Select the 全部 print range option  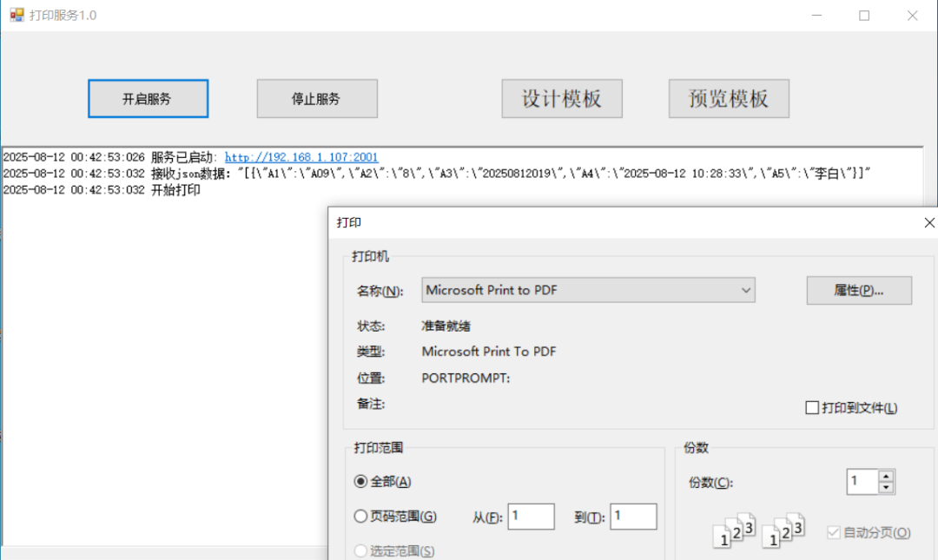[x=361, y=482]
